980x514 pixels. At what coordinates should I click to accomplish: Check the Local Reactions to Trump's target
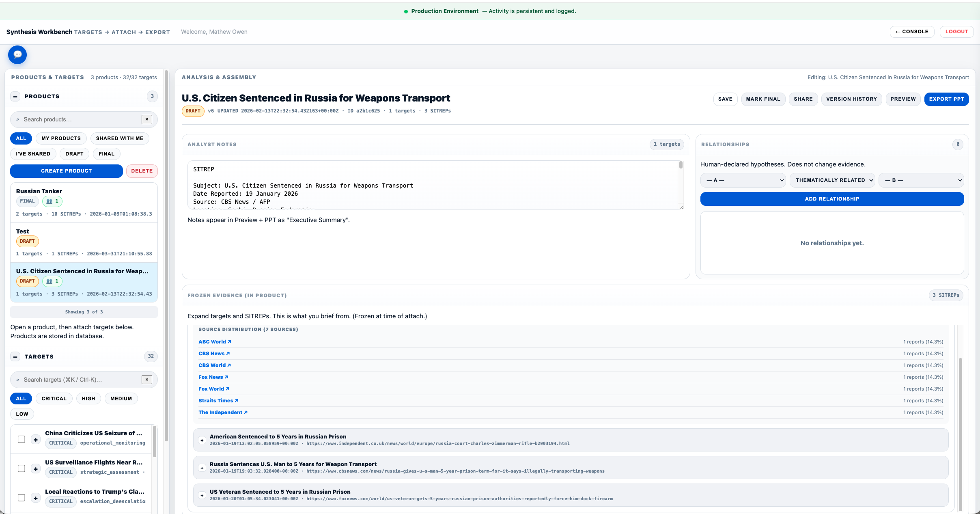click(21, 497)
